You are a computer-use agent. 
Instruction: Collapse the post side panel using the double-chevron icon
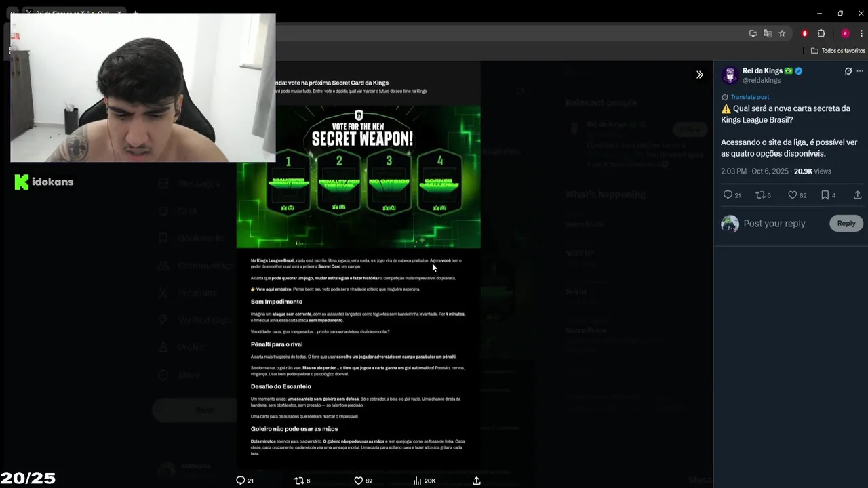(699, 75)
